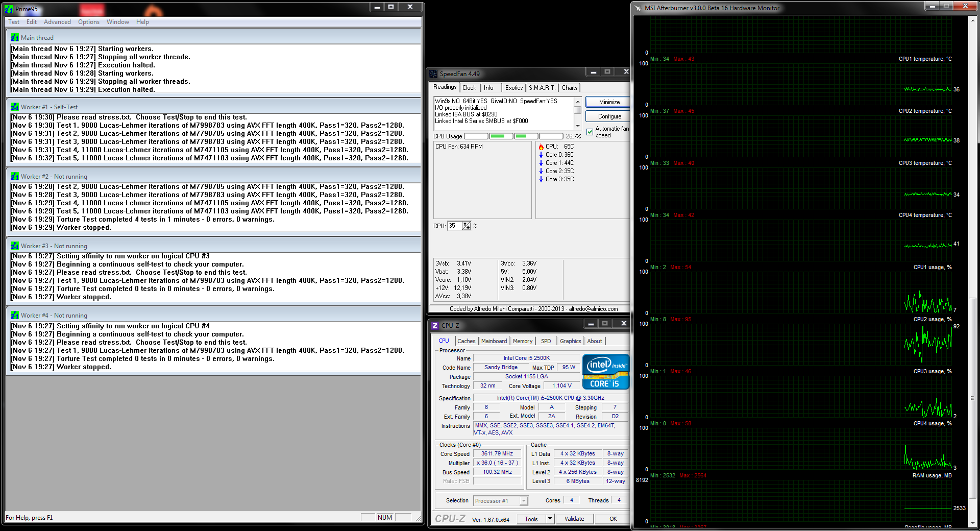
Task: Click the Worker #2 window icon
Action: tap(15, 176)
